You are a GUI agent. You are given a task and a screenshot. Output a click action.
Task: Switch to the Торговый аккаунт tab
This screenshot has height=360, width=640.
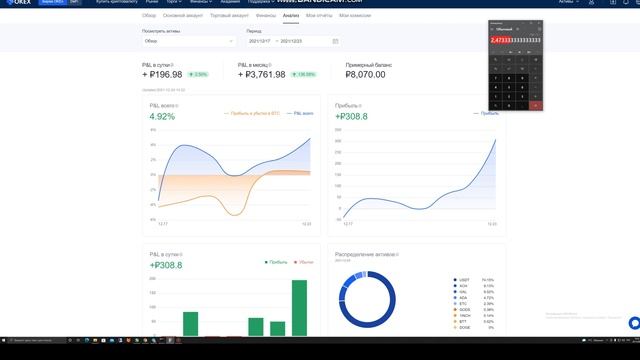coord(229,16)
